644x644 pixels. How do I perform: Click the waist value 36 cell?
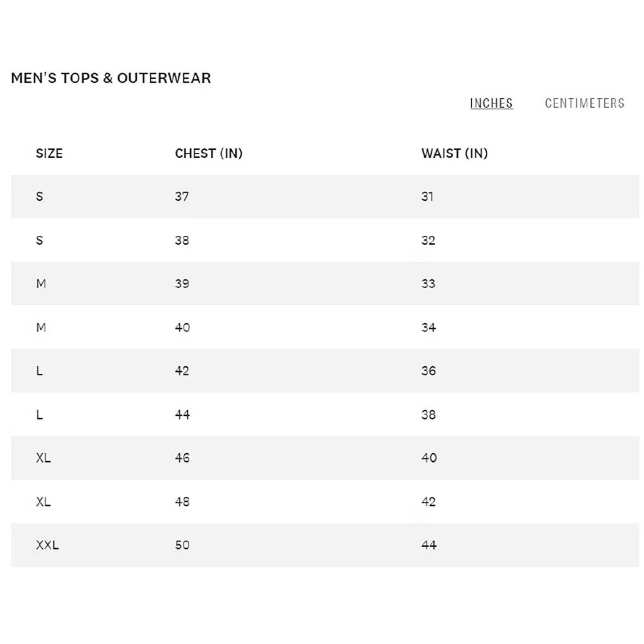click(x=428, y=371)
